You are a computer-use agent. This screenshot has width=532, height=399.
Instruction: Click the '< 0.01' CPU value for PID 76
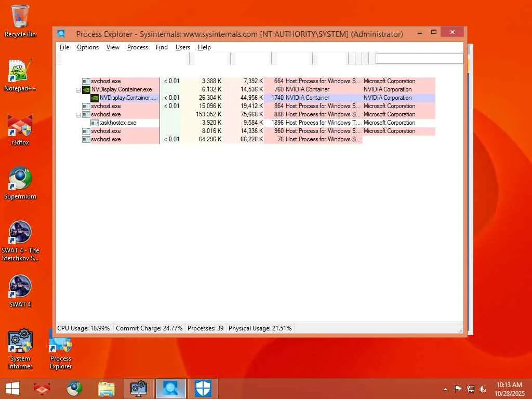point(171,139)
